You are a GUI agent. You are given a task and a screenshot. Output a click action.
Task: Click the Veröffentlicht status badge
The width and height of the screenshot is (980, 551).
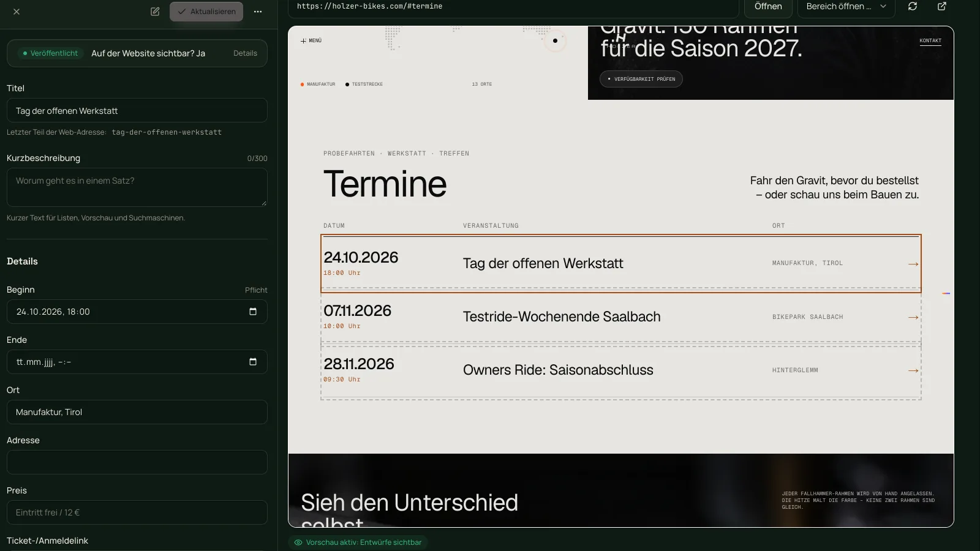(x=50, y=53)
